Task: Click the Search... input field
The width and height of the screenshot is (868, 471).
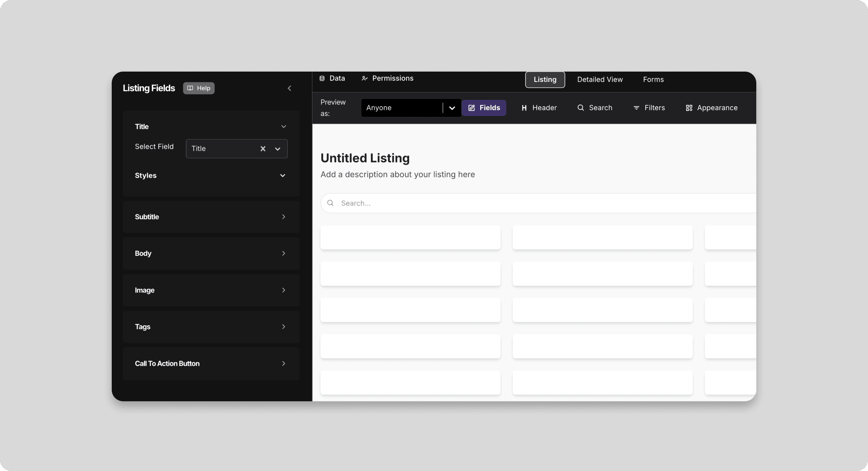Action: [x=538, y=203]
